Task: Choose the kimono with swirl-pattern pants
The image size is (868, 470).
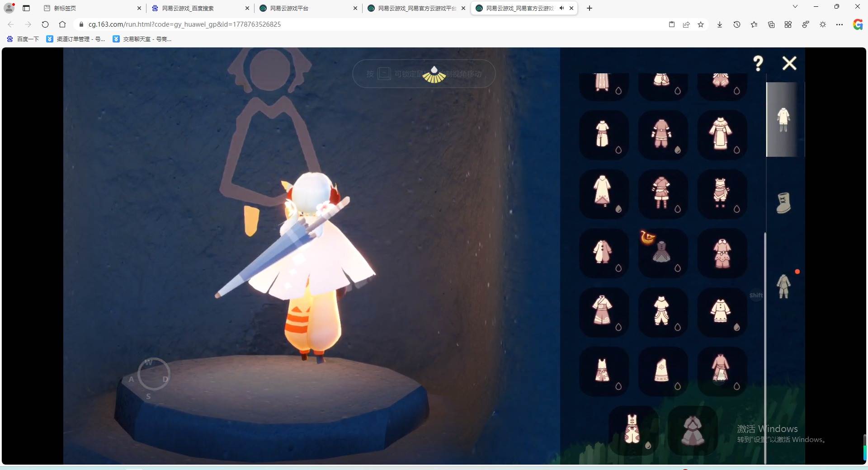Action: tap(604, 312)
